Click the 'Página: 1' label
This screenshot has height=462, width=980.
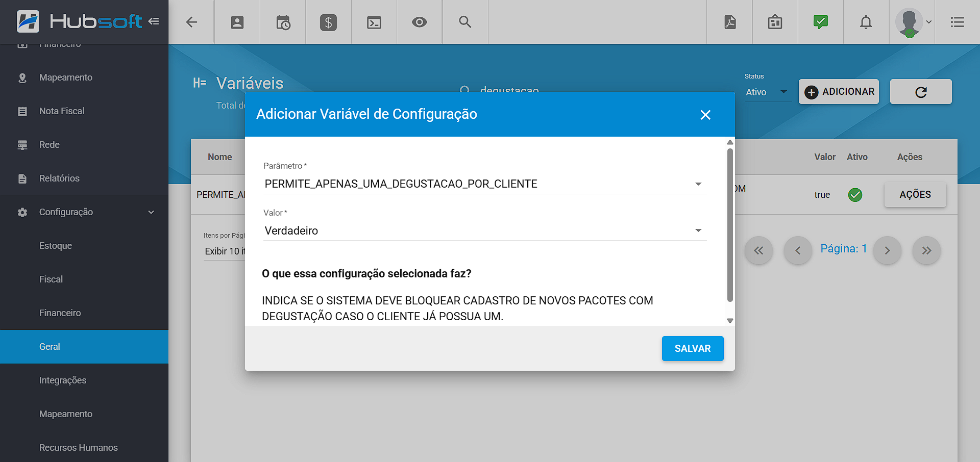point(843,249)
